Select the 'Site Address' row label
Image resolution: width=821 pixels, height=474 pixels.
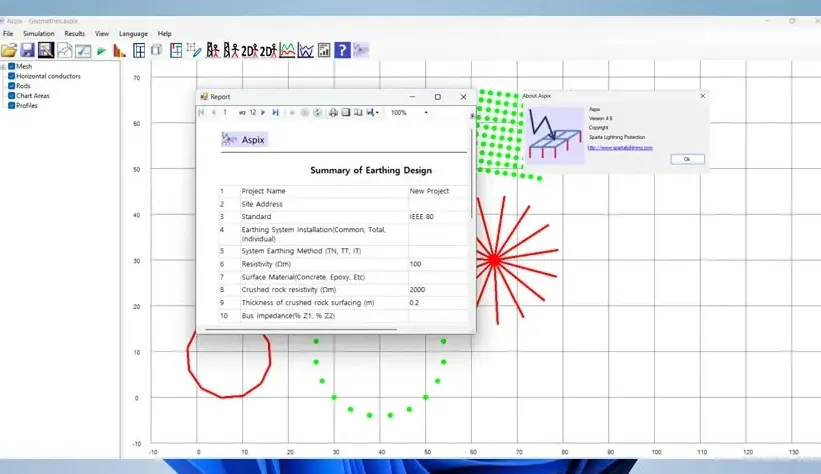(x=262, y=204)
